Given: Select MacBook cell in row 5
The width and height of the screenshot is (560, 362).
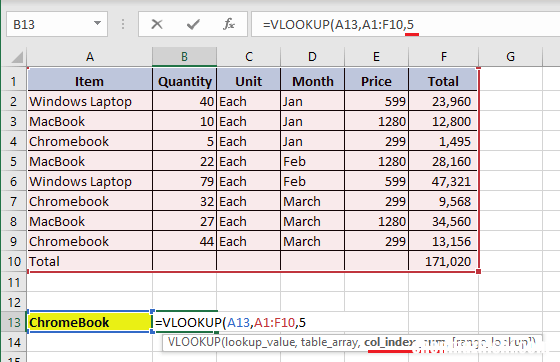Looking at the screenshot, I should pos(90,161).
